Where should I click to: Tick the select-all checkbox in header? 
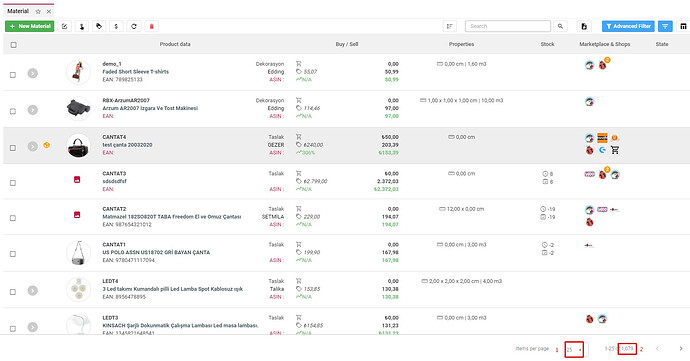point(14,44)
